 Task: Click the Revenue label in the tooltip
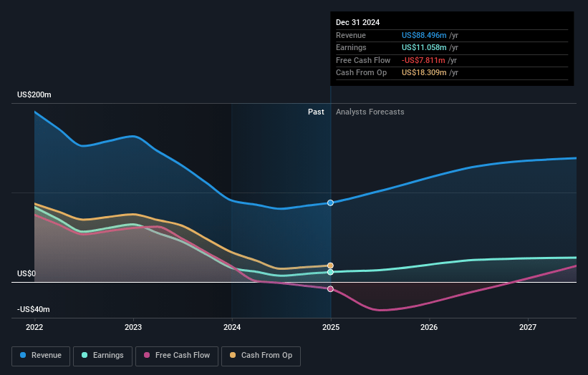(351, 35)
